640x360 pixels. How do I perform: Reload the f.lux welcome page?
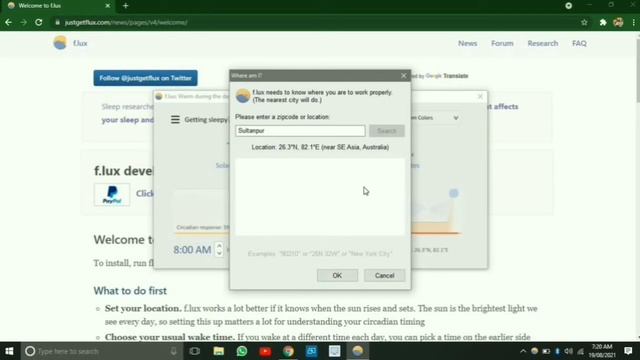39,22
